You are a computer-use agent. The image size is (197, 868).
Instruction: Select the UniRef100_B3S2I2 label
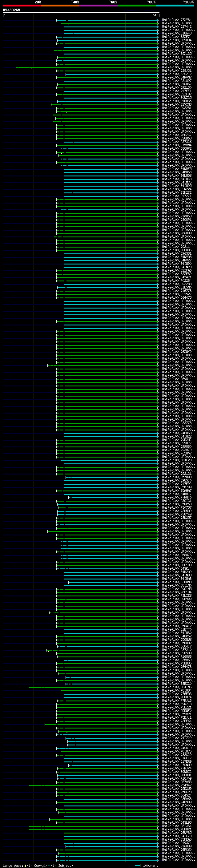coord(177,74)
